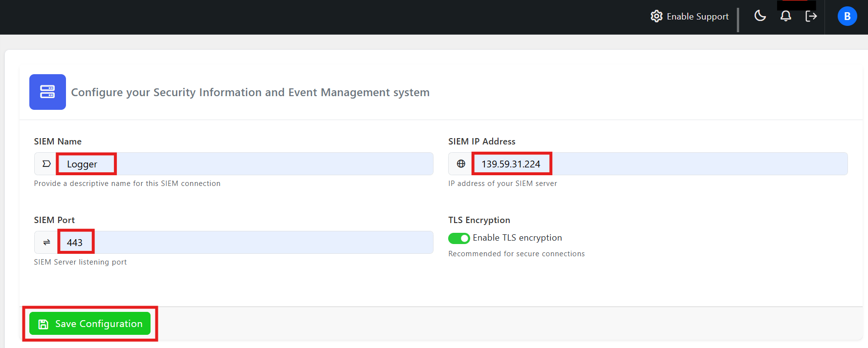The width and height of the screenshot is (868, 348).
Task: Click the SIEM Port label
Action: pyautogui.click(x=54, y=220)
